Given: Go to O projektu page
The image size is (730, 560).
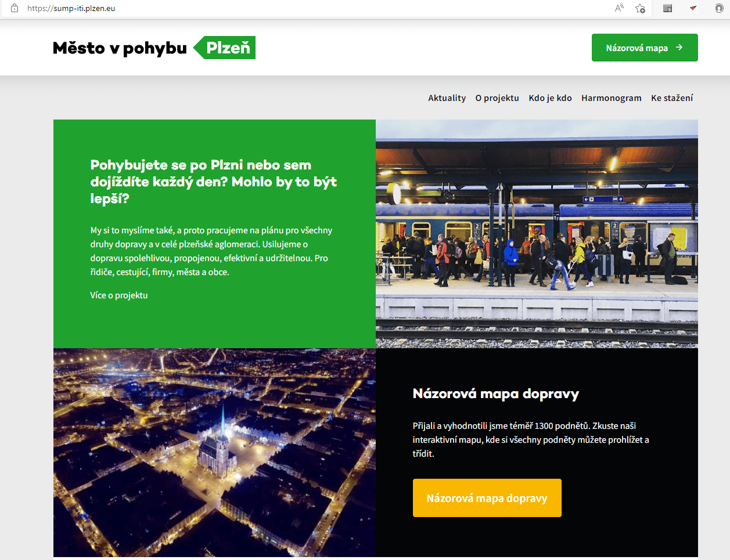Looking at the screenshot, I should 497,98.
